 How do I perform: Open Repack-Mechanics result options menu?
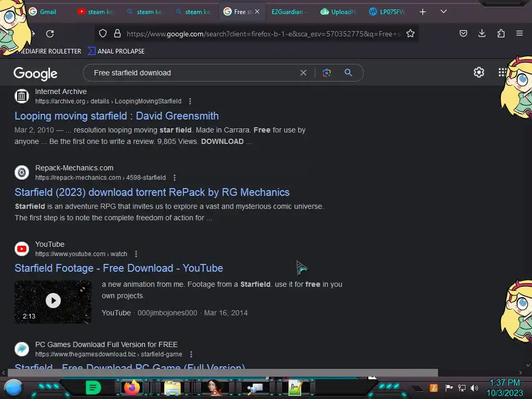point(175,178)
